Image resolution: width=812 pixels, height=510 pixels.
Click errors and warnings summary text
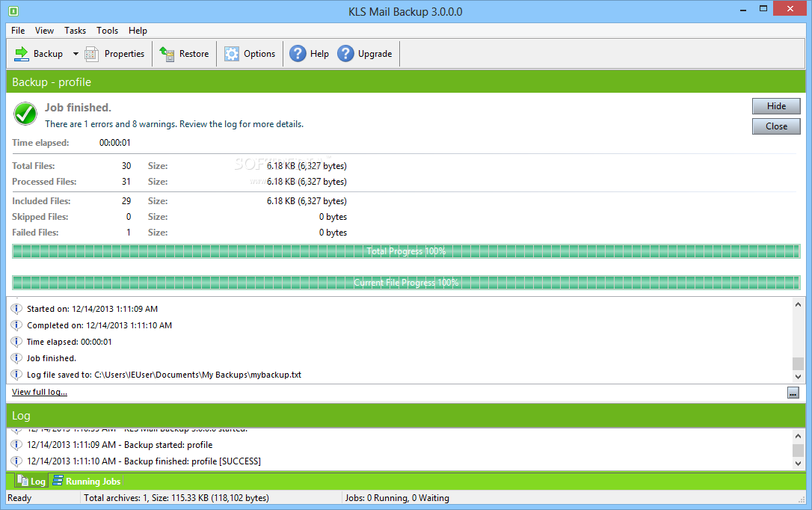click(x=174, y=123)
